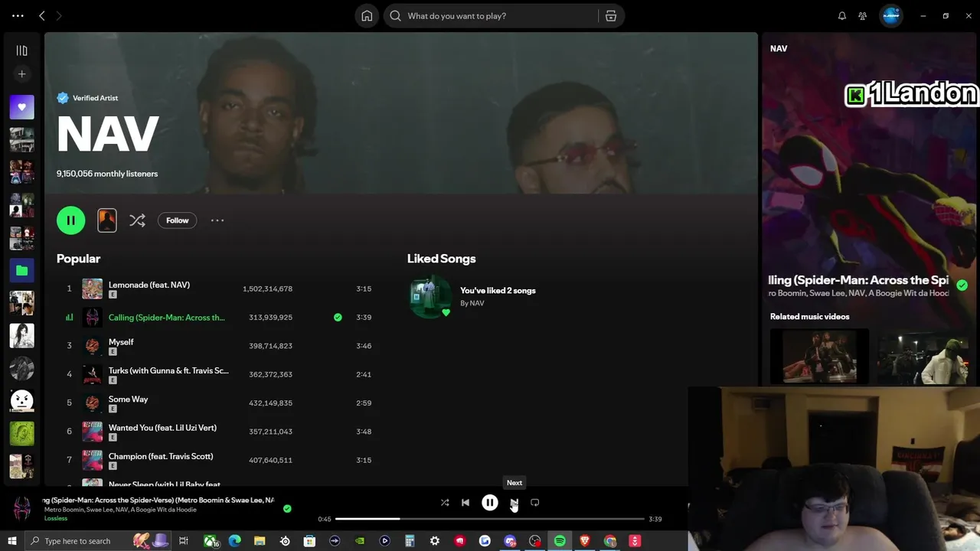Open Liked Songs by NAV cover image
980x551 pixels.
pyautogui.click(x=431, y=297)
